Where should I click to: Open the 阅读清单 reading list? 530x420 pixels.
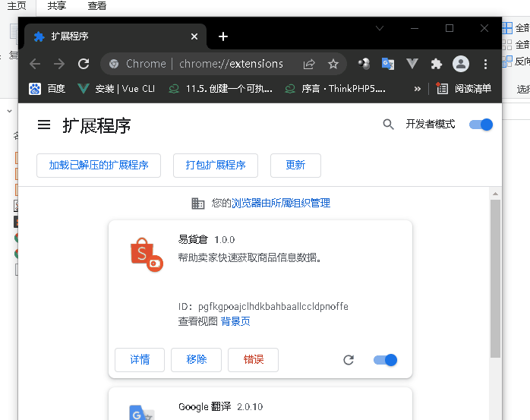(463, 89)
